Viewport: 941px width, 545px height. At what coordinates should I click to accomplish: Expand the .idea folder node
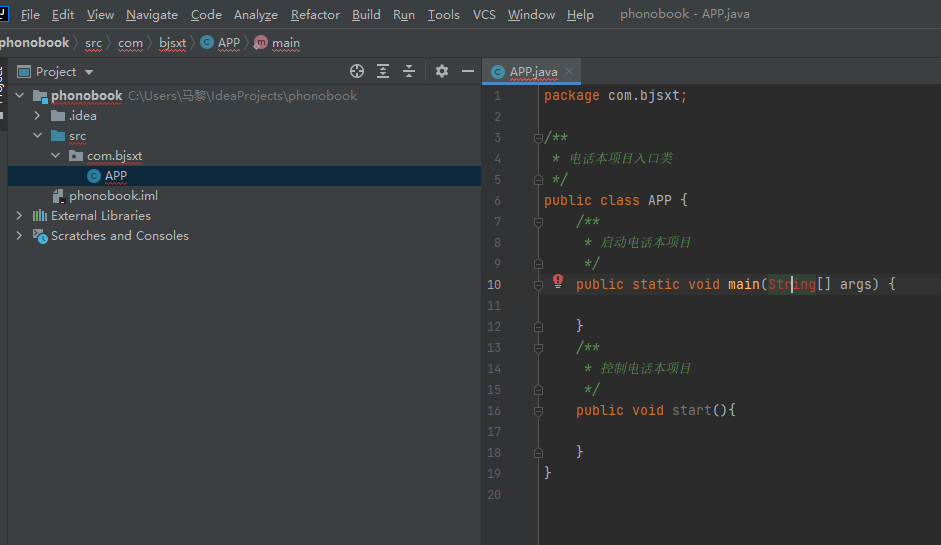tap(37, 115)
